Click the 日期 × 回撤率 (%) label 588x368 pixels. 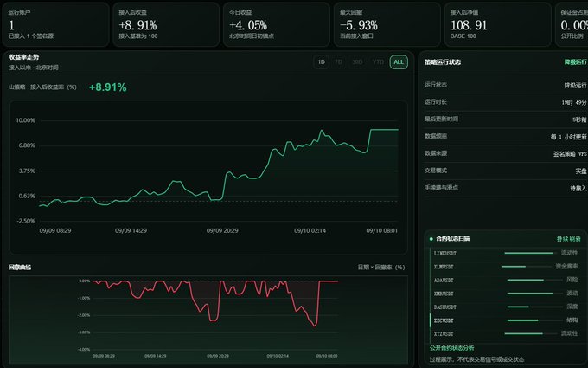point(381,268)
